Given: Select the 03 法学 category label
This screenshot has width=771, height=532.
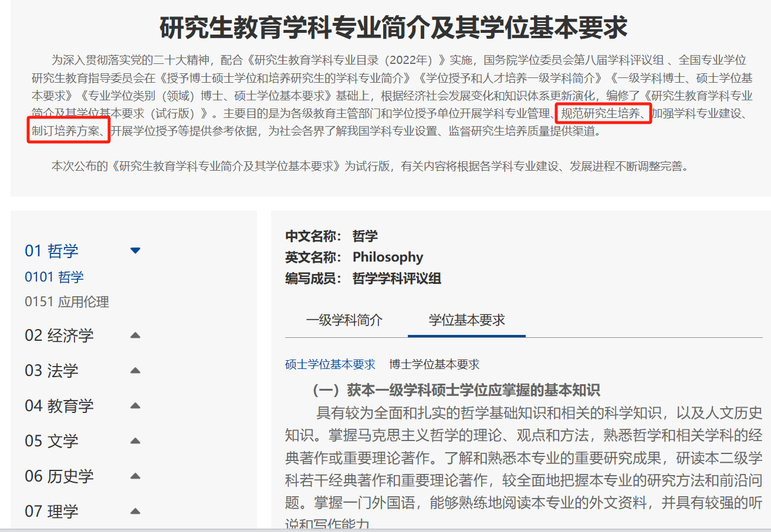Looking at the screenshot, I should point(52,371).
